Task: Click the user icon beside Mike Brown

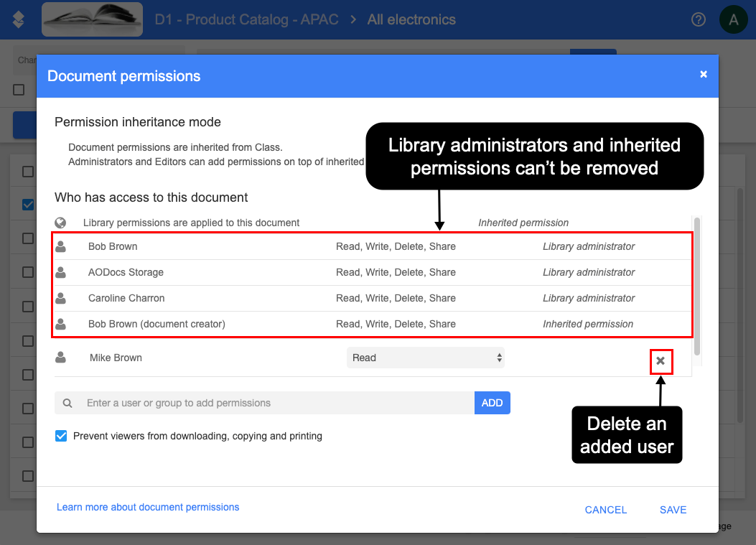Action: pos(62,357)
